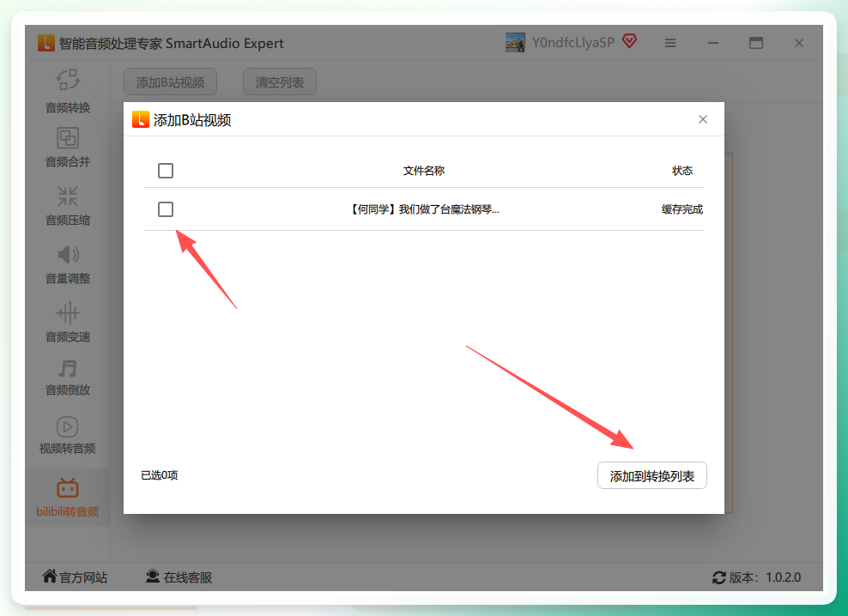The width and height of the screenshot is (848, 616).
Task: Click the 版本: 1.0.2.0 version text
Action: coord(765,577)
